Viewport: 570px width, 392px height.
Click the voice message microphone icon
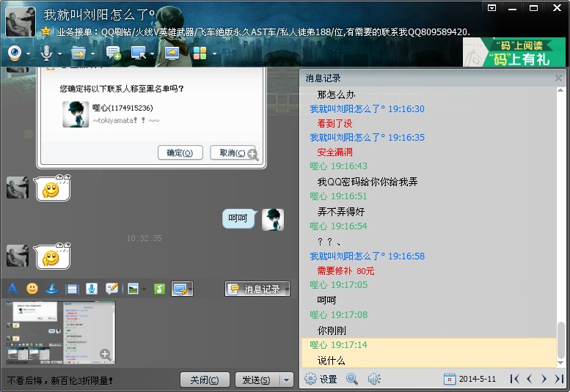[92, 289]
